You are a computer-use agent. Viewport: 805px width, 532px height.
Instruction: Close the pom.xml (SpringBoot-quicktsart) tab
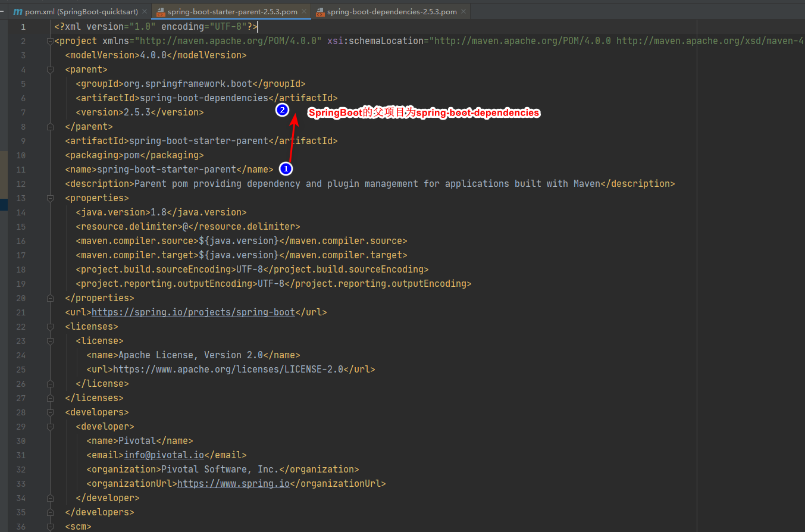tap(145, 12)
